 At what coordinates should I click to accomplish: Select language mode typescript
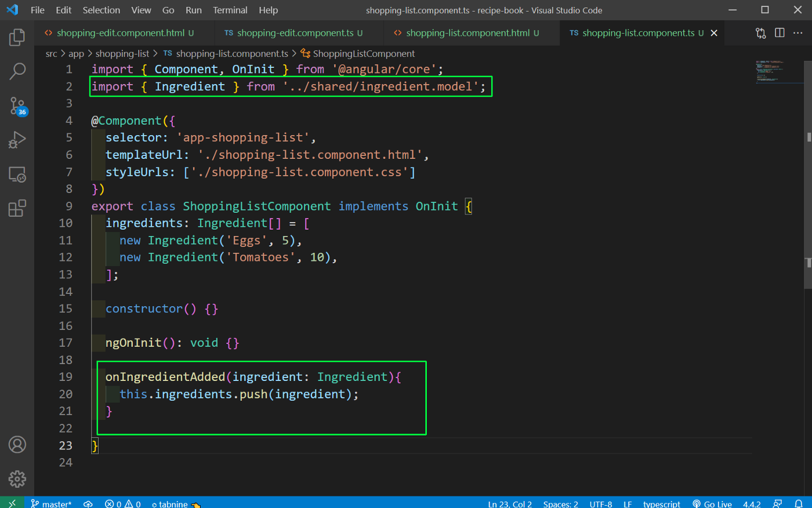(x=662, y=504)
